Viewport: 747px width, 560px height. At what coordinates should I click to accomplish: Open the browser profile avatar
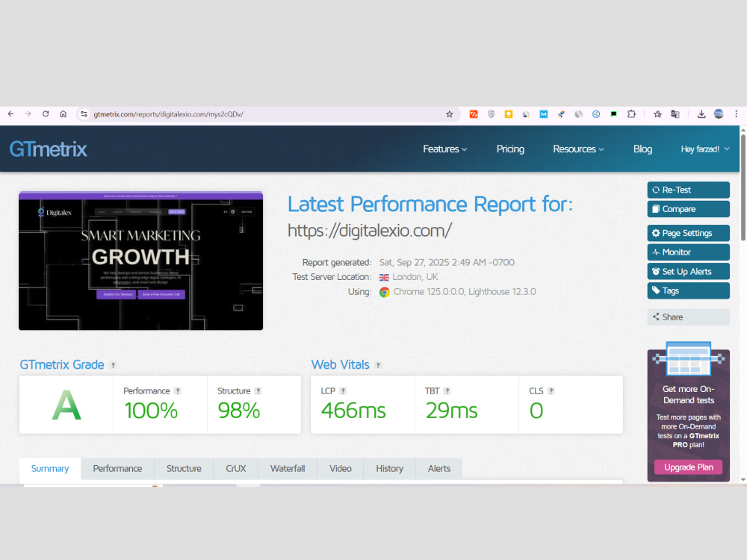719,114
